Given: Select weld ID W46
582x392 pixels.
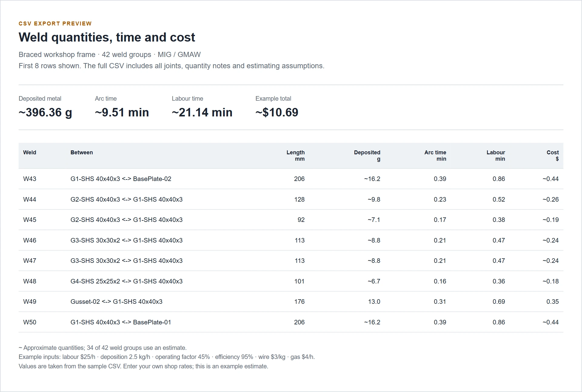Looking at the screenshot, I should pos(30,240).
